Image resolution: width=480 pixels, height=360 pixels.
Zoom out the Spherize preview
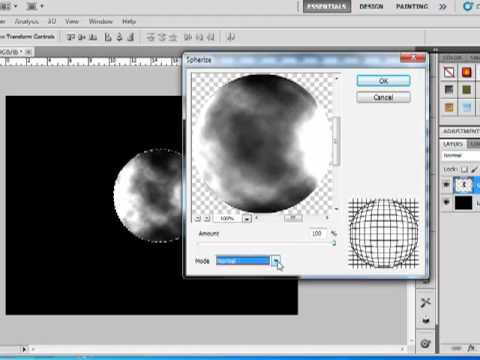click(198, 218)
